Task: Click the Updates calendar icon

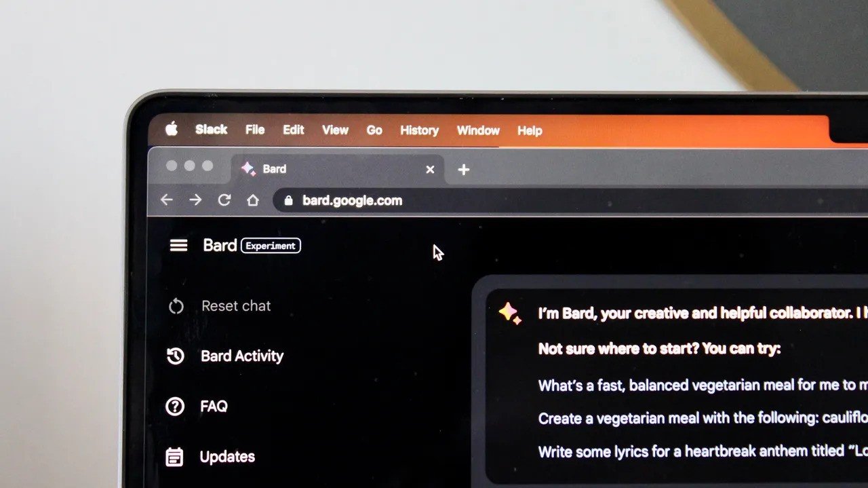Action: tap(174, 457)
